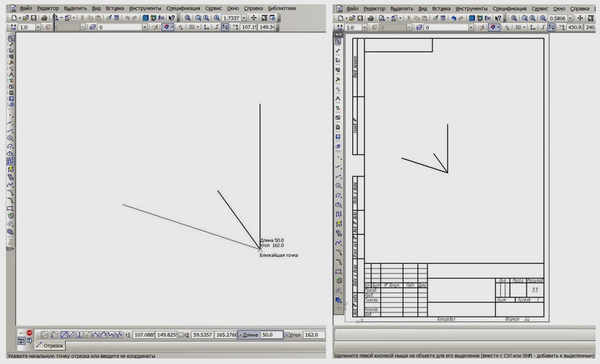Viewport: 600px width, 364px height.
Task: Toggle Угол fixed-value checkbox
Action: [286, 334]
